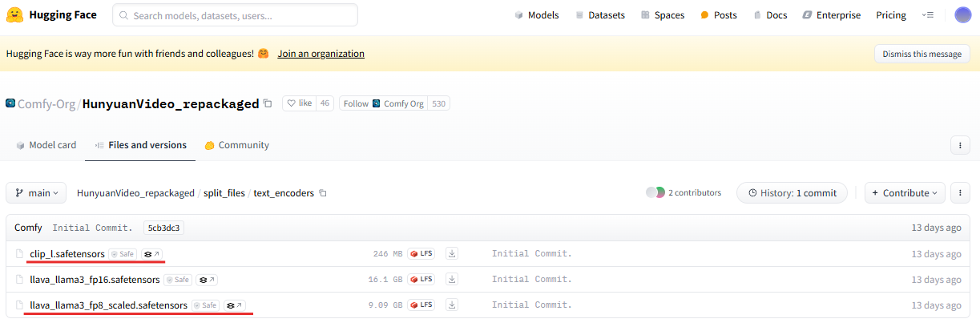980x323 pixels.
Task: Go to Models in top navigation
Action: (x=537, y=15)
